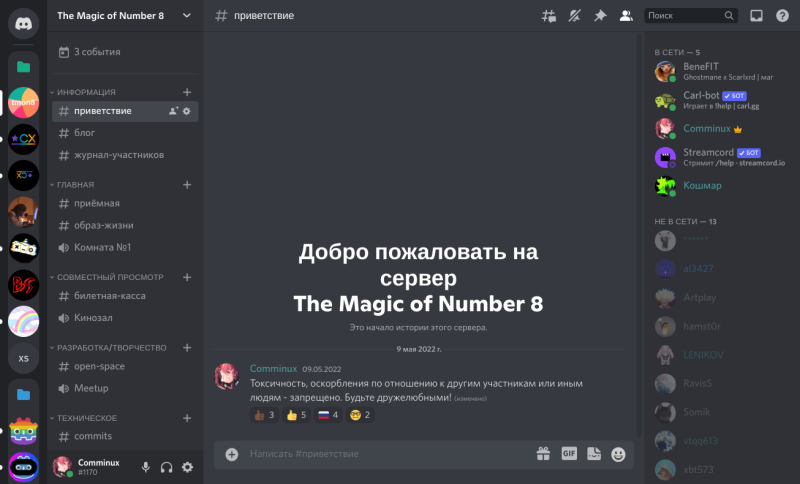Switch to the red BS server icon
The width and height of the screenshot is (800, 484).
click(x=23, y=285)
